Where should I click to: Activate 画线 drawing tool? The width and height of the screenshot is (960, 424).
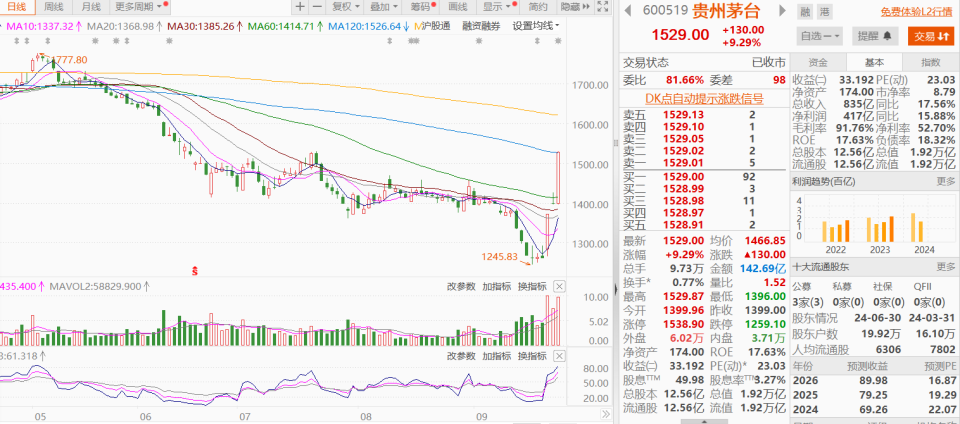pos(457,7)
